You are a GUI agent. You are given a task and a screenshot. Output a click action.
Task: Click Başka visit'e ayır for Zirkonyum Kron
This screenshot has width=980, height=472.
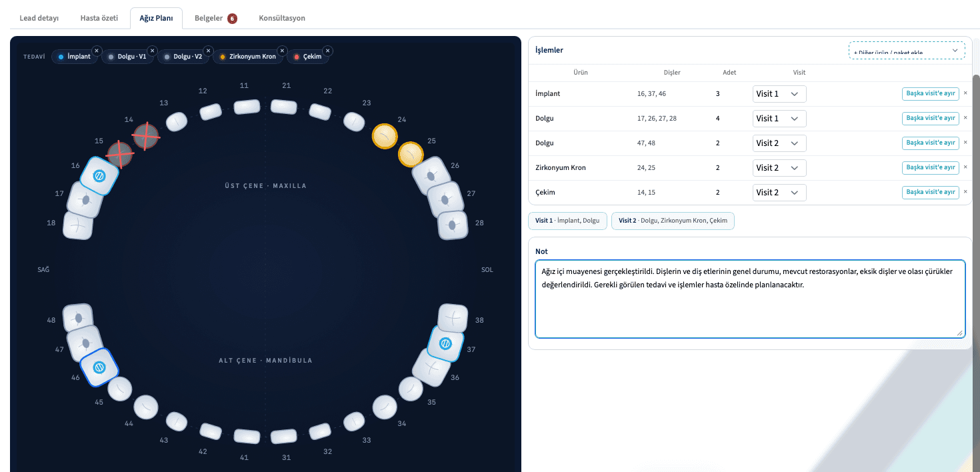tap(931, 168)
